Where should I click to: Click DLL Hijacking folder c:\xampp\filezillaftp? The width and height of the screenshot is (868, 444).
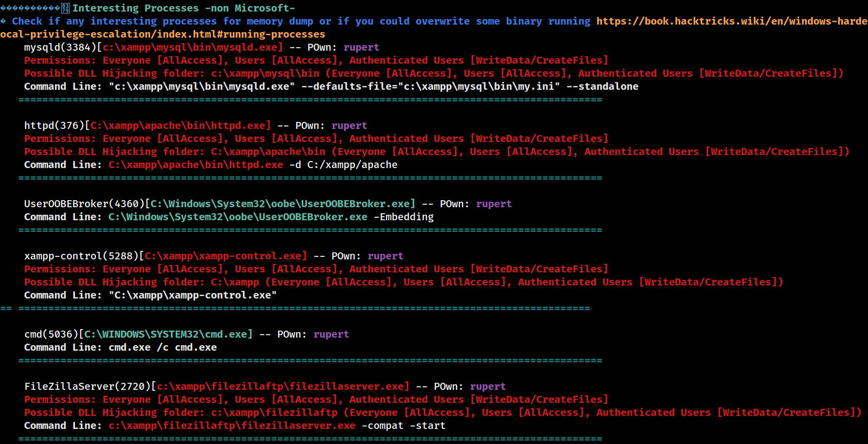click(274, 412)
